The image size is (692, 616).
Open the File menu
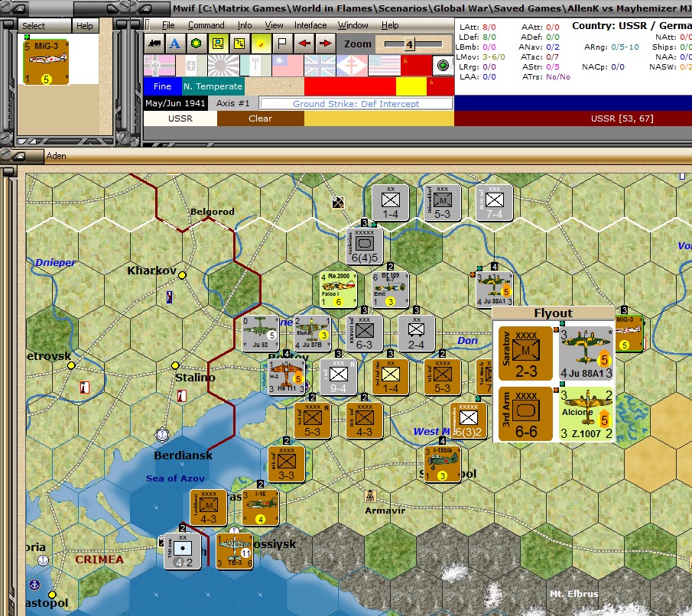168,25
